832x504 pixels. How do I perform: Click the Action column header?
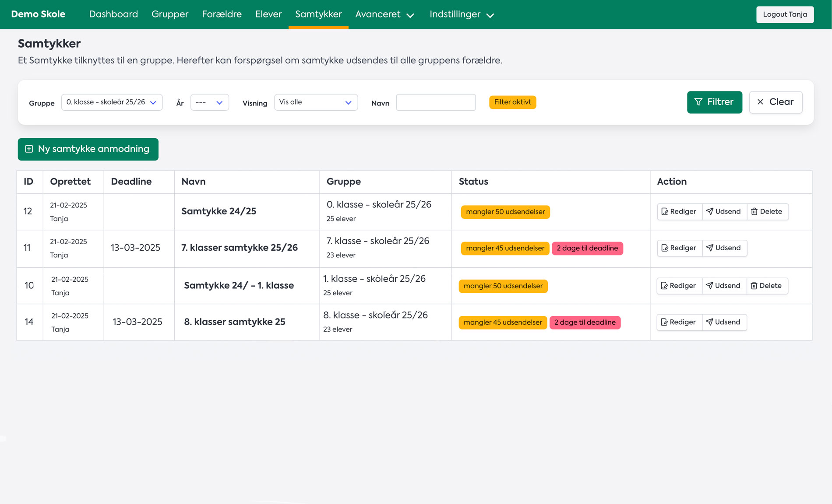671,182
